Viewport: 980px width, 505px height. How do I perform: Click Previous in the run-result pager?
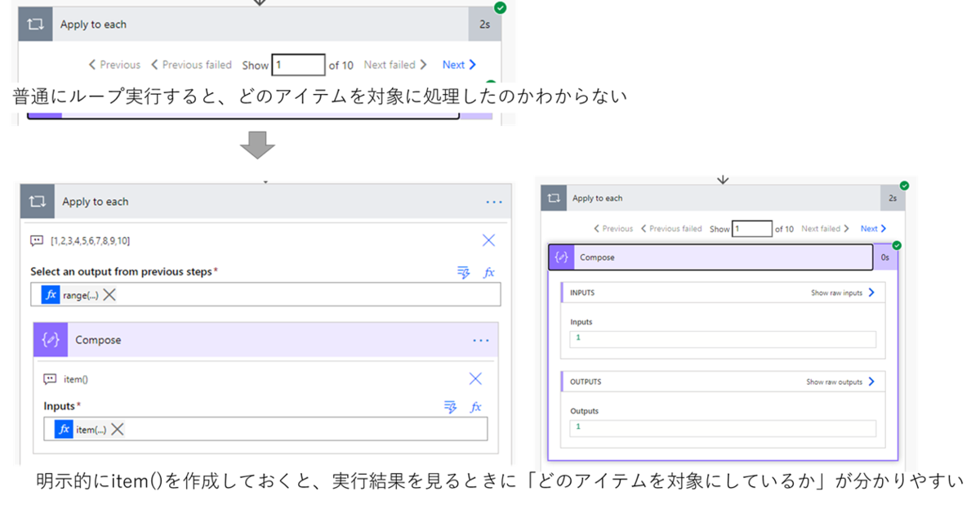(x=613, y=229)
